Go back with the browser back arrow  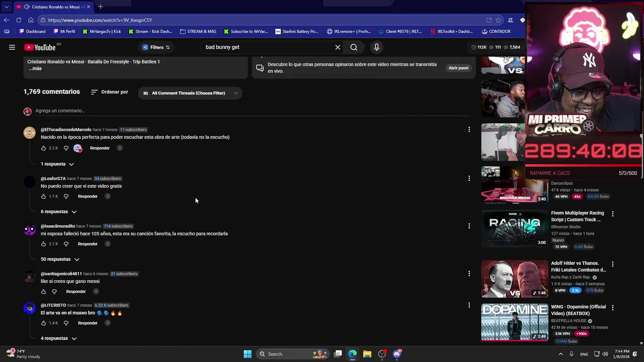pyautogui.click(x=7, y=20)
